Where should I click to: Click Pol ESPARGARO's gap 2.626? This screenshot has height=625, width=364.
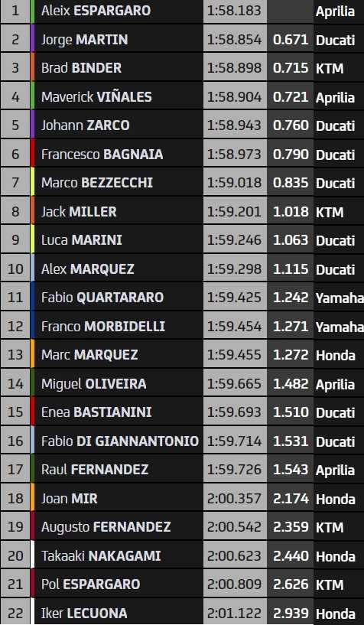[291, 584]
